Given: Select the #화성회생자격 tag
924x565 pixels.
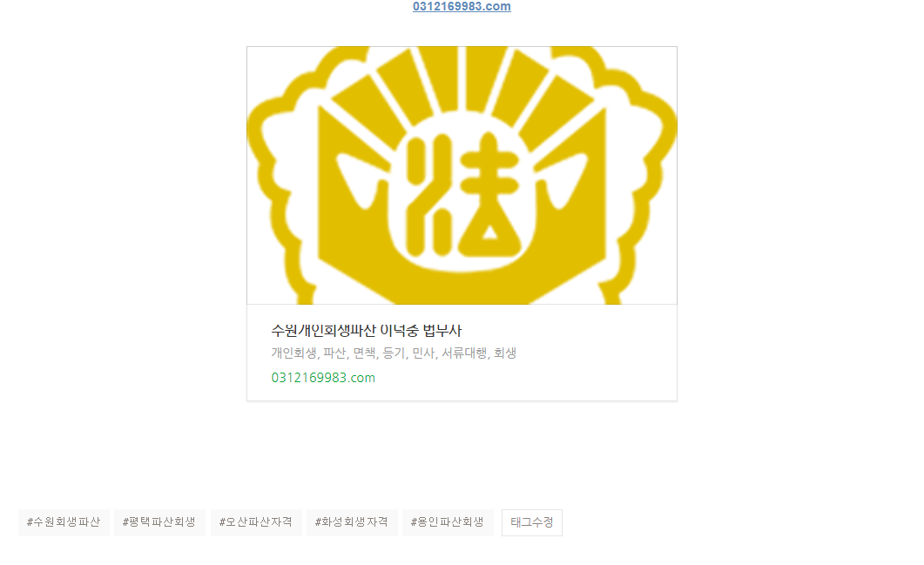Looking at the screenshot, I should click(352, 522).
